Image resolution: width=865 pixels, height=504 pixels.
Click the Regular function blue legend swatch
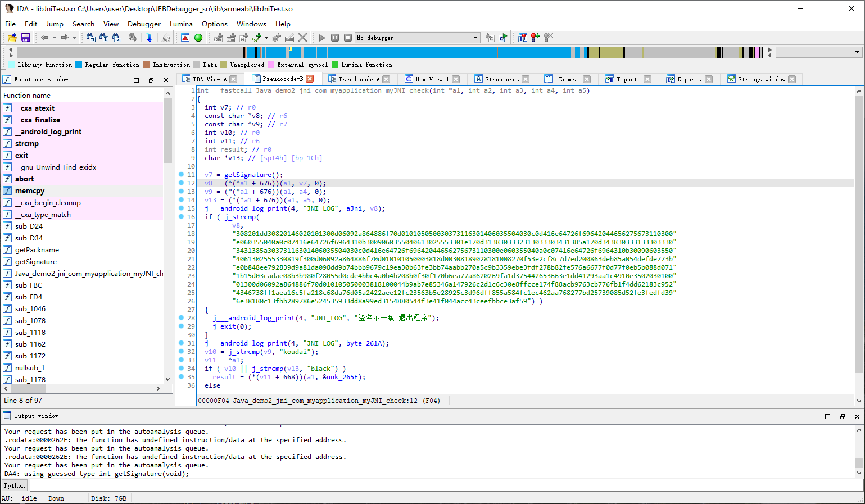[79, 65]
